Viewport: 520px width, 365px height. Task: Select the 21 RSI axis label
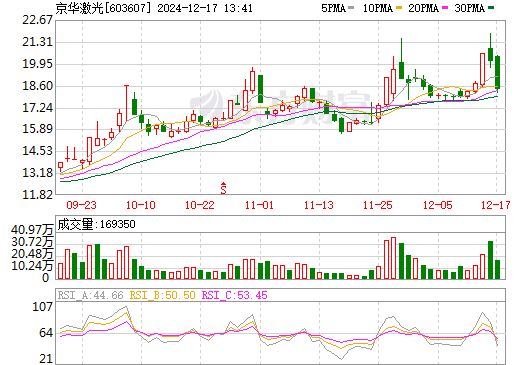click(x=46, y=359)
